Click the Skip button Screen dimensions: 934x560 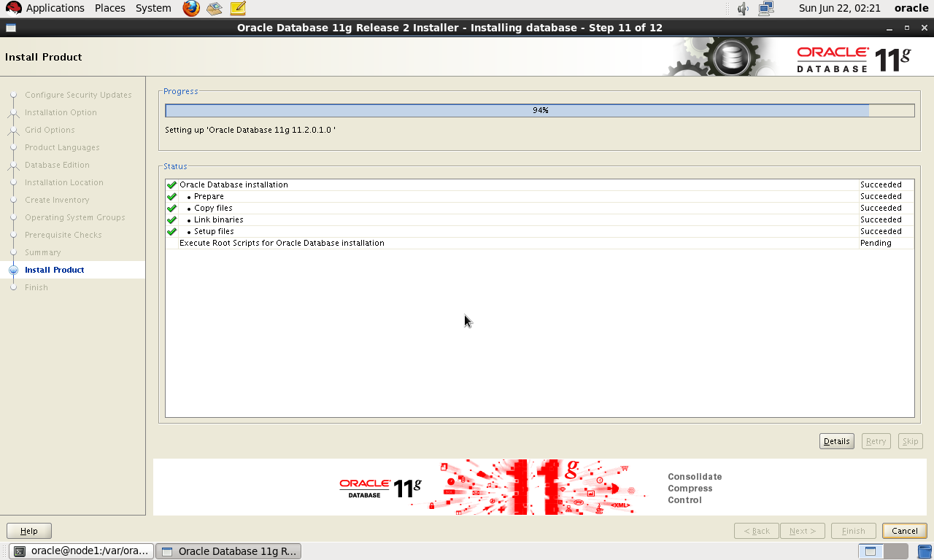tap(911, 441)
